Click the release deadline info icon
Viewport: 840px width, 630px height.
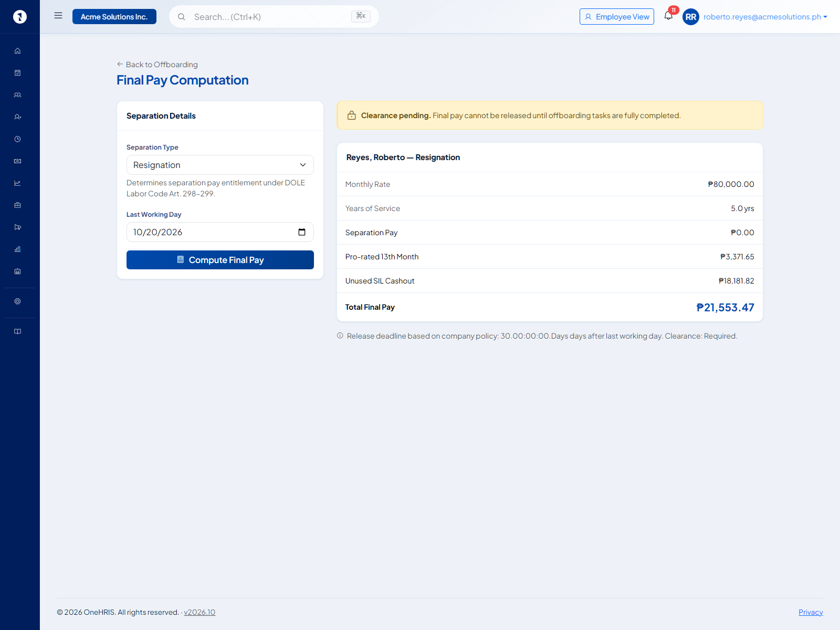(x=340, y=335)
